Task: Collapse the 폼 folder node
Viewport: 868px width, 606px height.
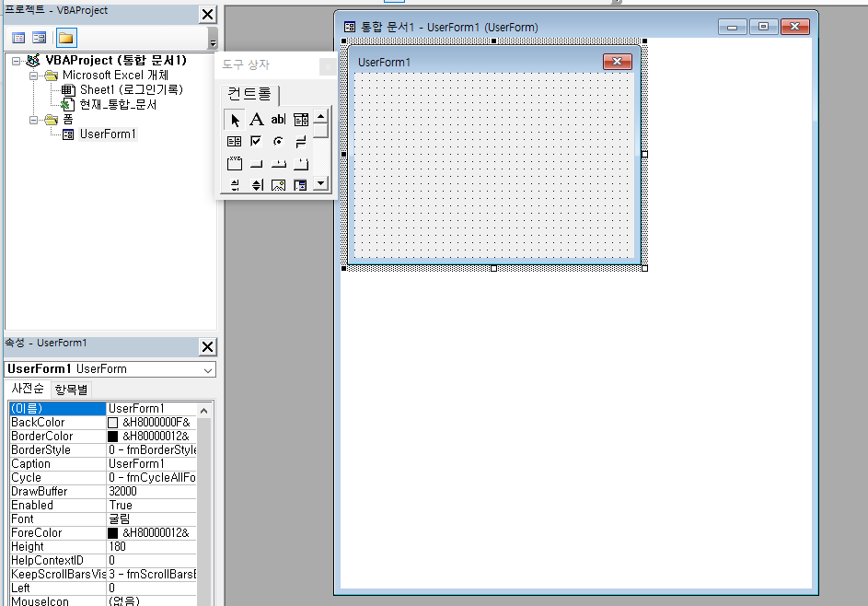Action: 34,120
